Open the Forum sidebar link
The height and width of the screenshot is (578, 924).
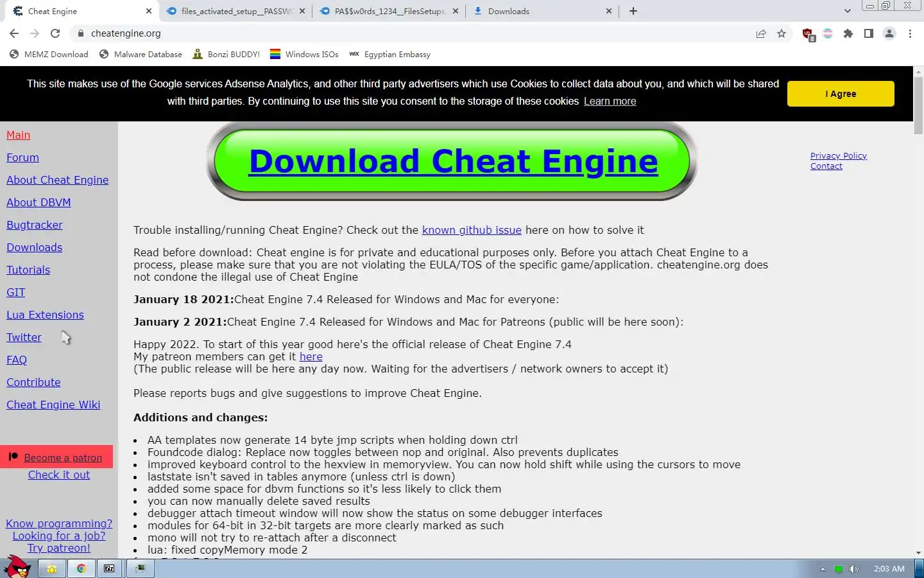point(22,157)
